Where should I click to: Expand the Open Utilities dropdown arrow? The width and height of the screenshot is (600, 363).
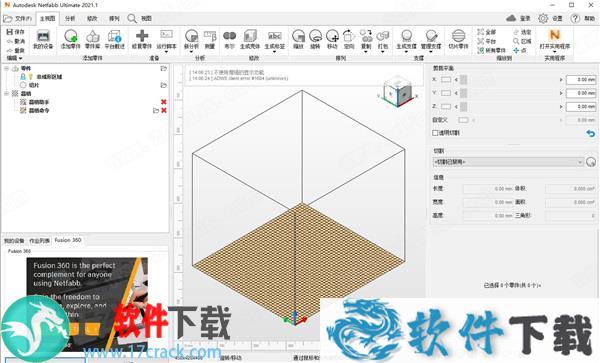pyautogui.click(x=554, y=52)
